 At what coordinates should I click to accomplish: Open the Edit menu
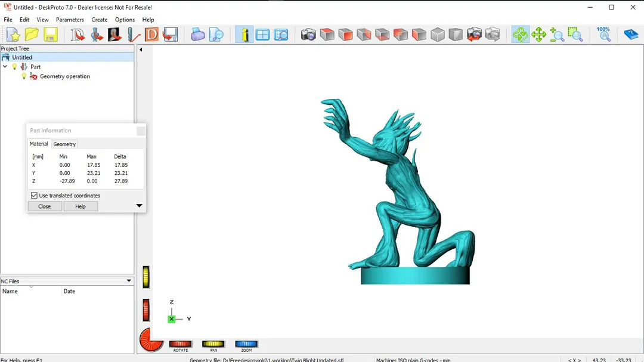[x=24, y=20]
